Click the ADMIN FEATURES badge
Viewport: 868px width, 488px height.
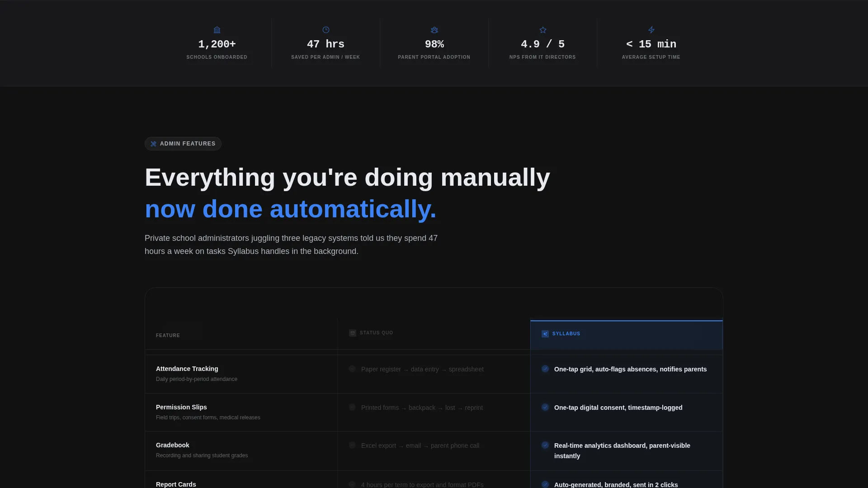point(183,144)
